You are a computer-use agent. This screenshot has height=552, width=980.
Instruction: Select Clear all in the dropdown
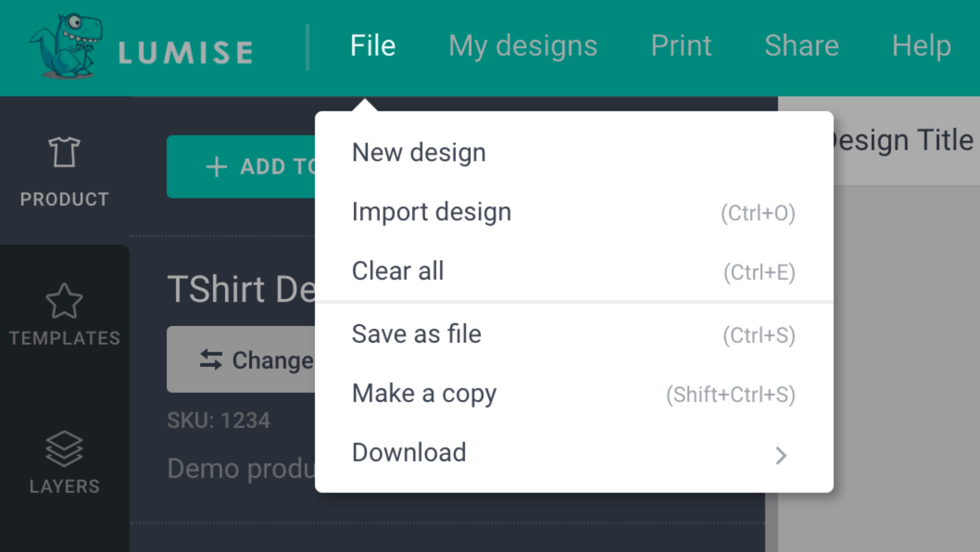coord(398,271)
